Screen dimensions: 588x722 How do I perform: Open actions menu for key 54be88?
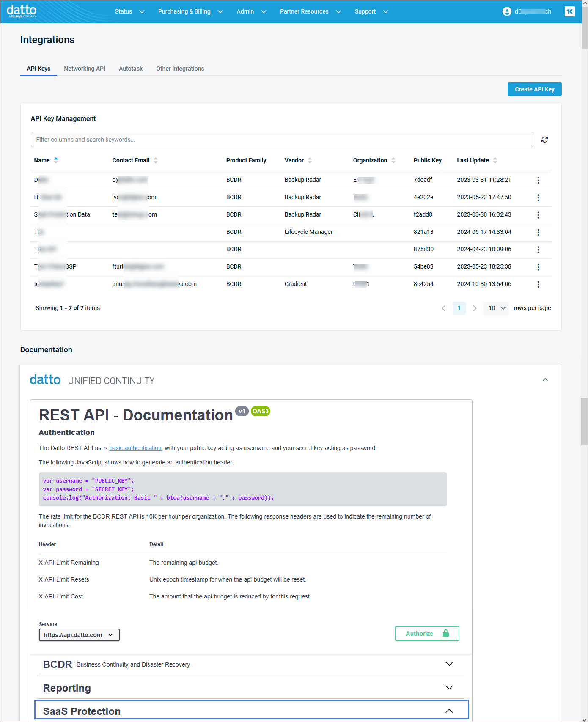[538, 267]
